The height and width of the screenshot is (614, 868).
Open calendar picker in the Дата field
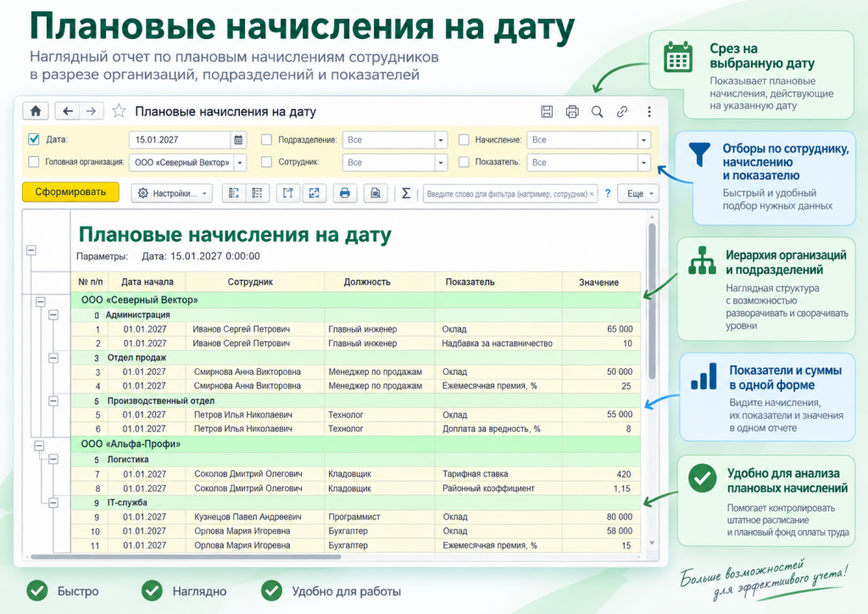tap(238, 140)
